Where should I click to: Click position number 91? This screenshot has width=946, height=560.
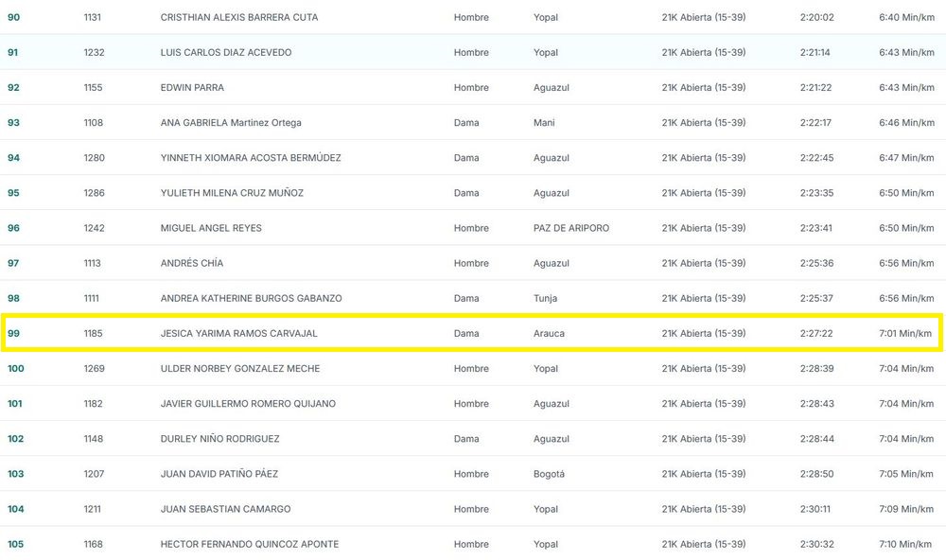(13, 52)
